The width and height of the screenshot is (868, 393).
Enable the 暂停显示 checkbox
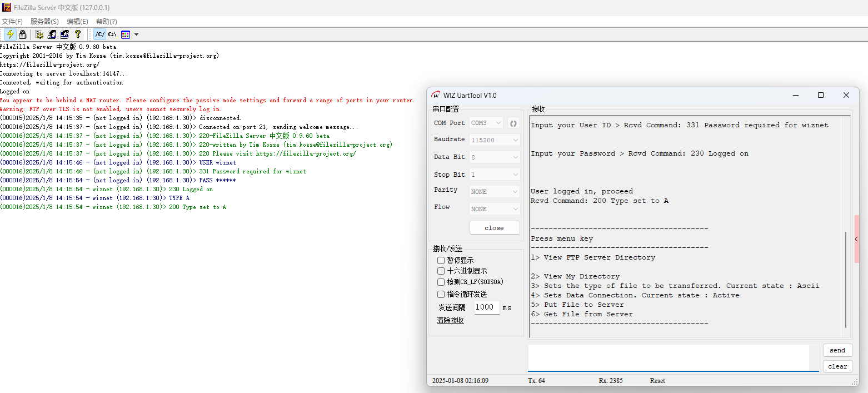point(441,260)
